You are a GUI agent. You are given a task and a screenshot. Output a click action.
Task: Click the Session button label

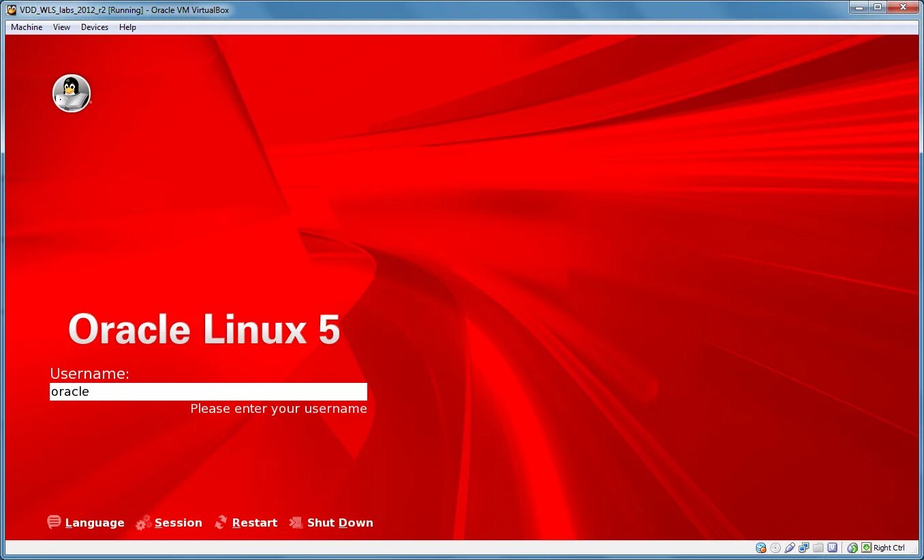point(179,523)
